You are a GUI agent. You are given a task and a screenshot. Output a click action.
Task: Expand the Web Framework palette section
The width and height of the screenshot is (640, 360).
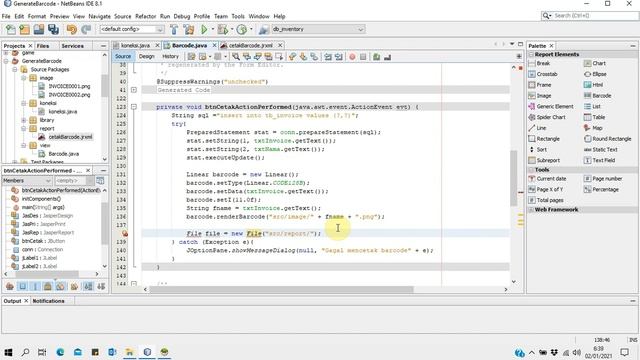(x=531, y=209)
